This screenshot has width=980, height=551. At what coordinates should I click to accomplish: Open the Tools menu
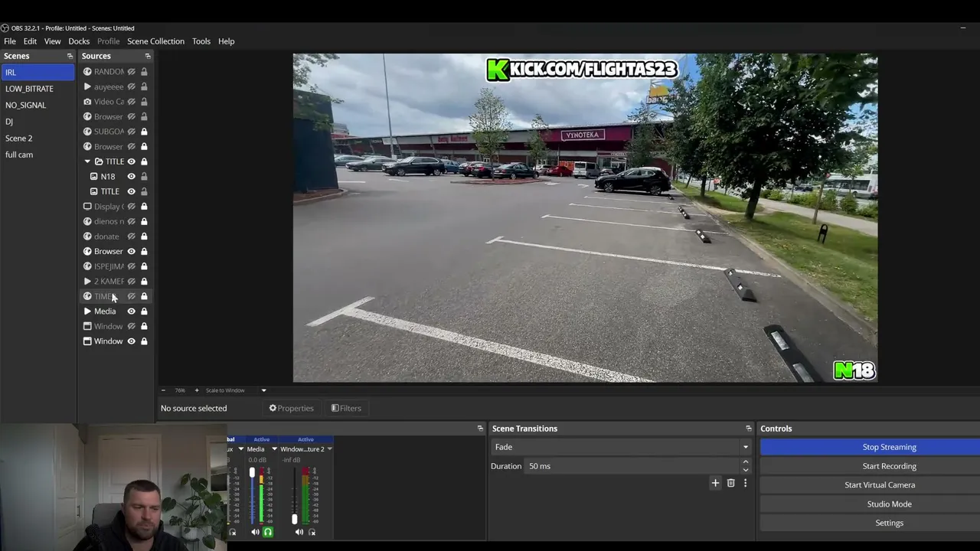pos(201,41)
